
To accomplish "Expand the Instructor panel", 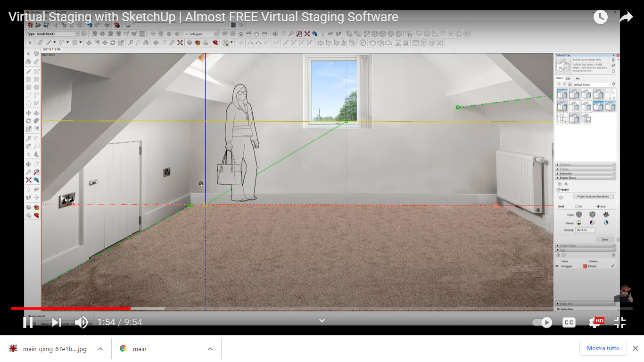I will pos(586,173).
